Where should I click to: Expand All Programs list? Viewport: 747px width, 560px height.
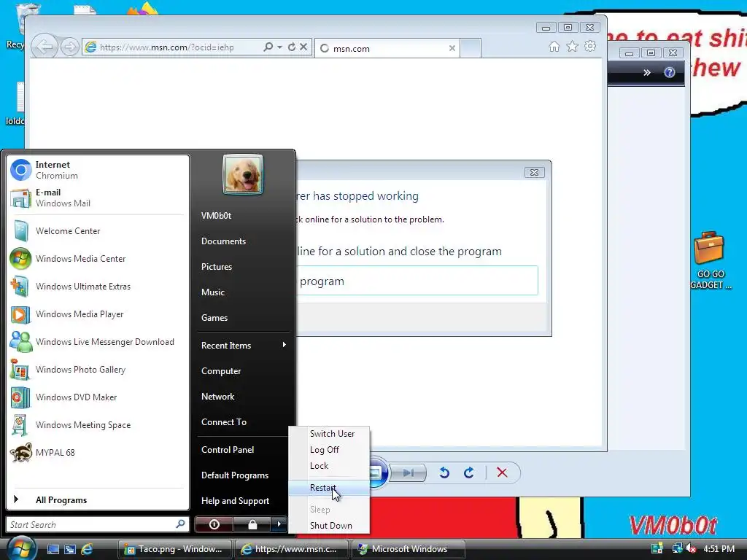tap(98, 500)
